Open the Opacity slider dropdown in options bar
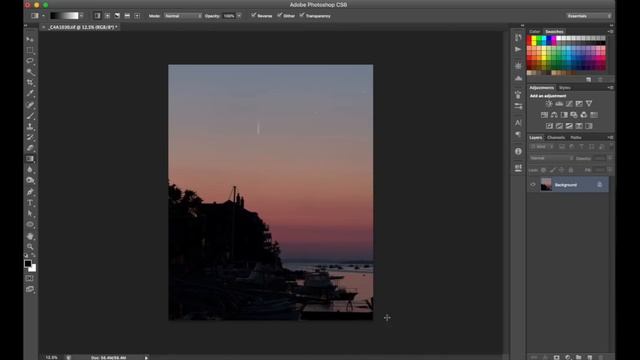Viewport: 640px width, 360px height. tap(239, 16)
